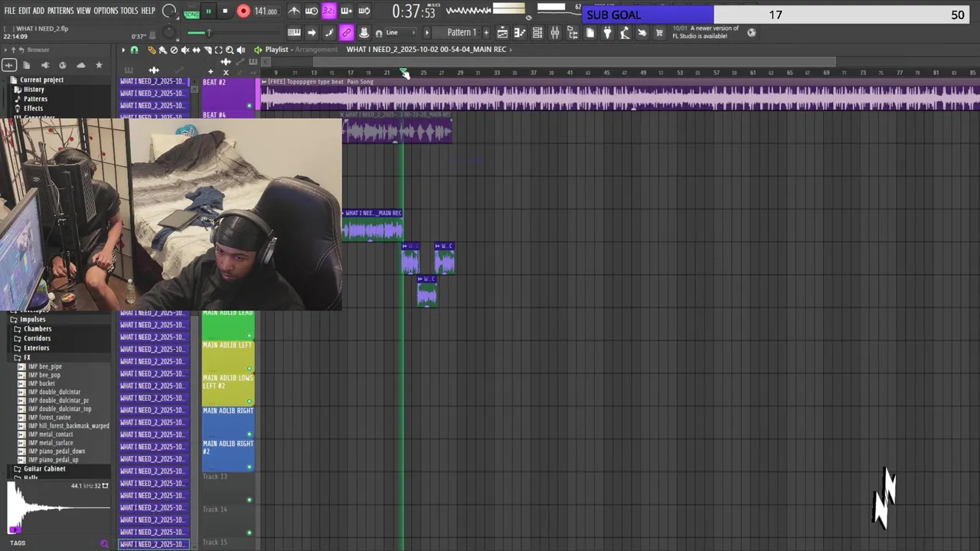
Task: Click the browser search magnifier icon
Action: (104, 543)
